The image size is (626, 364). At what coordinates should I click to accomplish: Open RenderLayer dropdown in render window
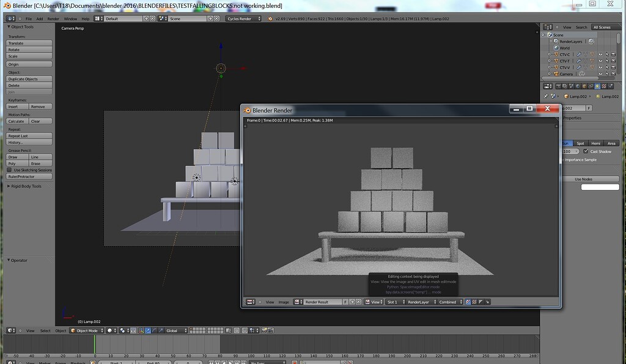(421, 302)
